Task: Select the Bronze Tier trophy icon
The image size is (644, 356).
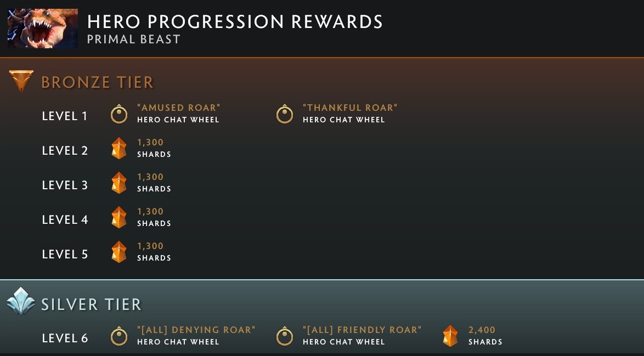Action: (21, 81)
